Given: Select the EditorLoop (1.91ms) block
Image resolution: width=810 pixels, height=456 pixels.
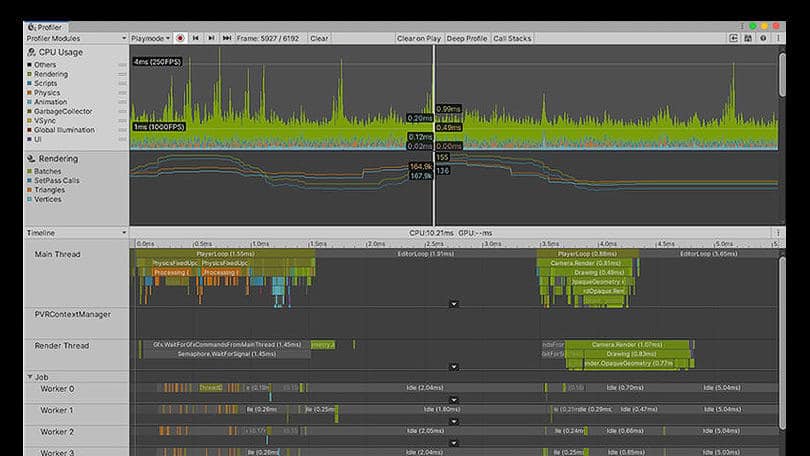Looking at the screenshot, I should point(426,254).
